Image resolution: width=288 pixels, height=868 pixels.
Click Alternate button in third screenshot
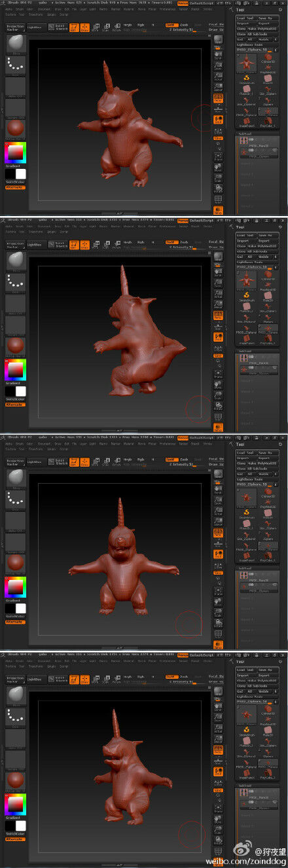[14, 622]
